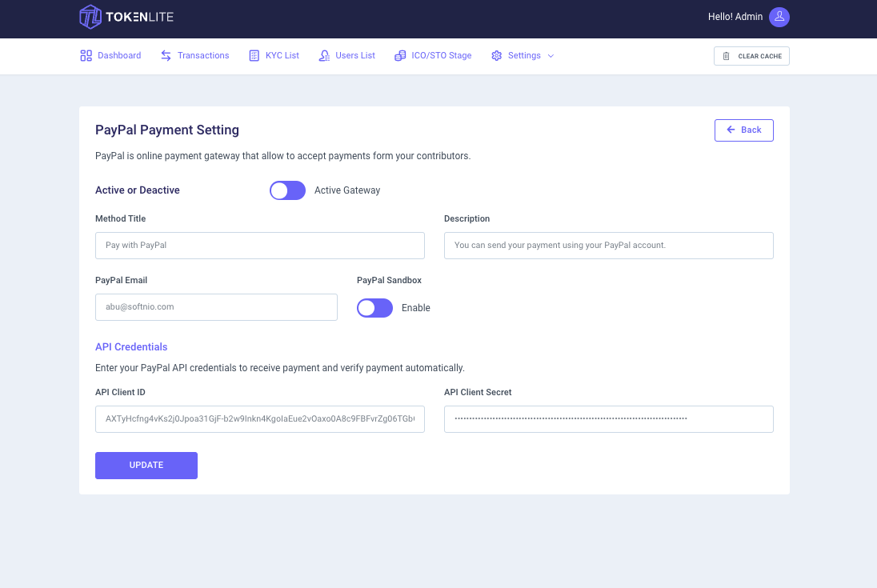Expand the Settings dropdown chevron
877x588 pixels.
click(551, 56)
